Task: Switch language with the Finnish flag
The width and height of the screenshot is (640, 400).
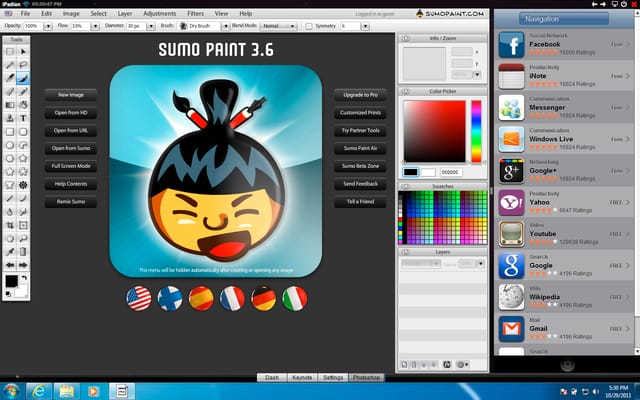Action: (170, 298)
